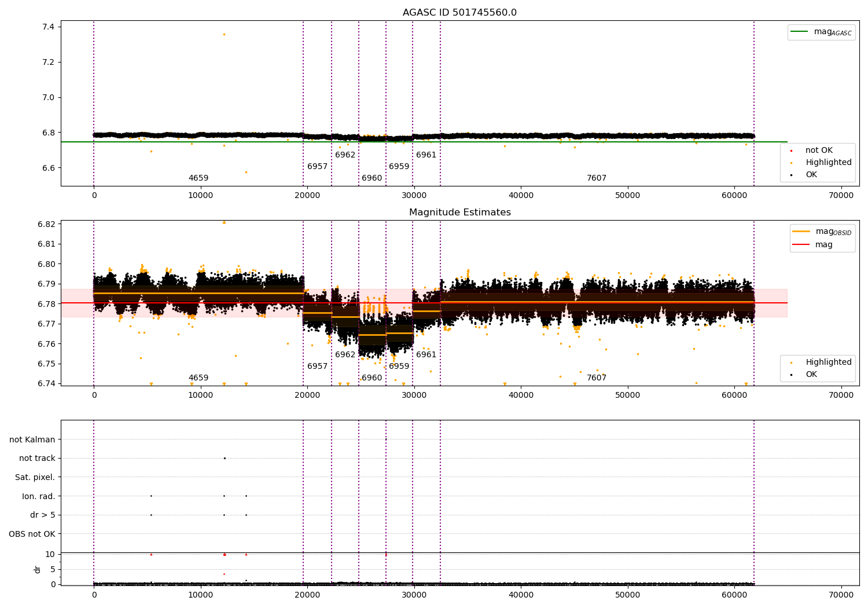
Task: Select the 'Ion. rad.' row label
Action: (x=39, y=497)
